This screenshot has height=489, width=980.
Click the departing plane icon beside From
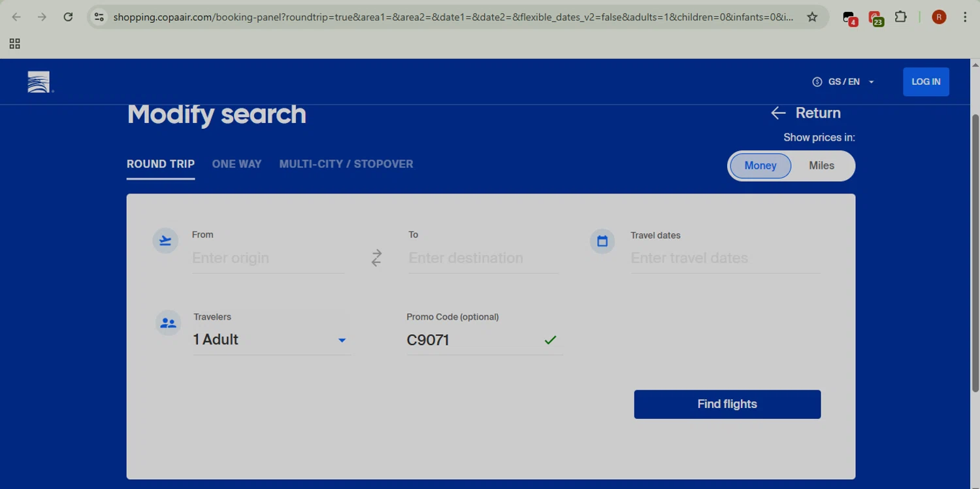165,241
